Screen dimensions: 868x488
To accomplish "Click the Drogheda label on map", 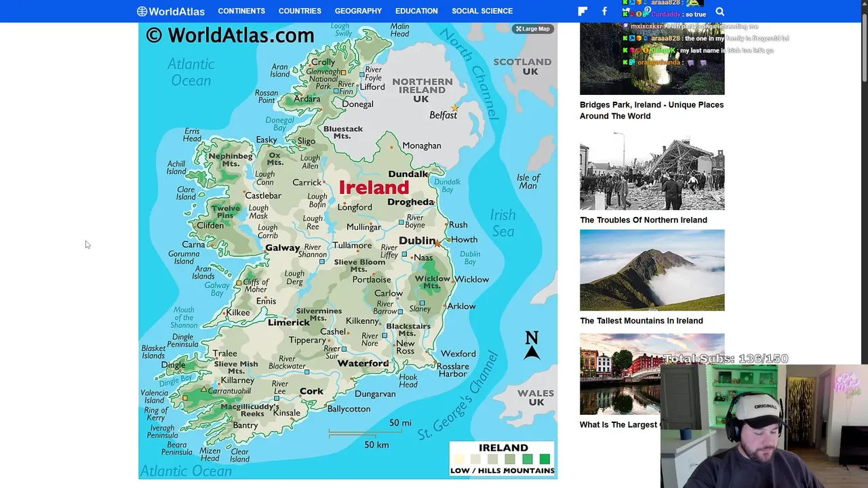I will click(x=410, y=202).
